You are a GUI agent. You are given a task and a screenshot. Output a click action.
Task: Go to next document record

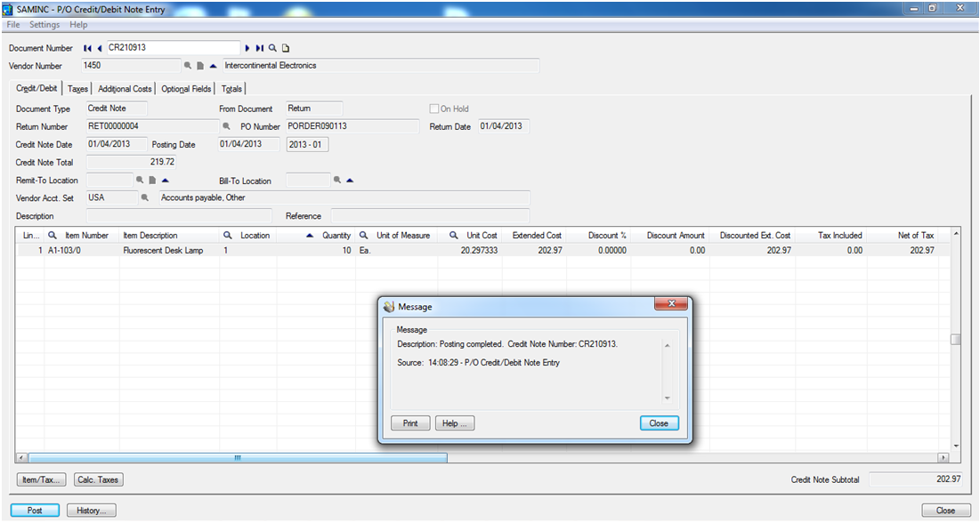247,48
